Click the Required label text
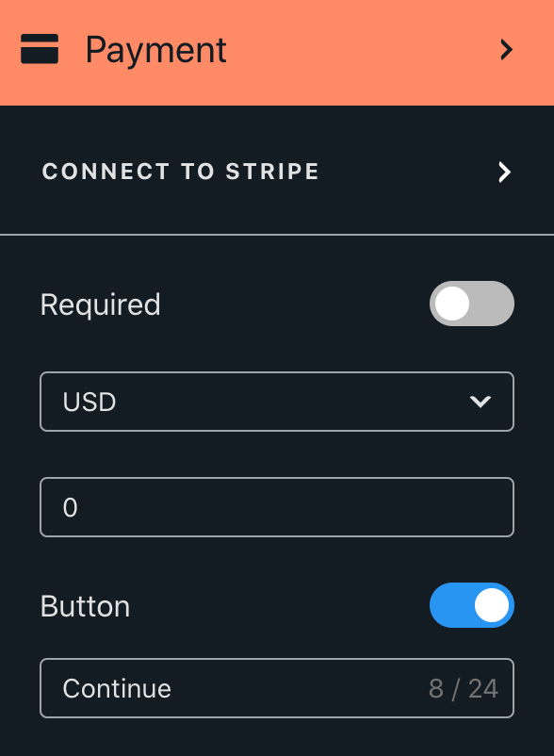The image size is (554, 756). click(x=100, y=305)
